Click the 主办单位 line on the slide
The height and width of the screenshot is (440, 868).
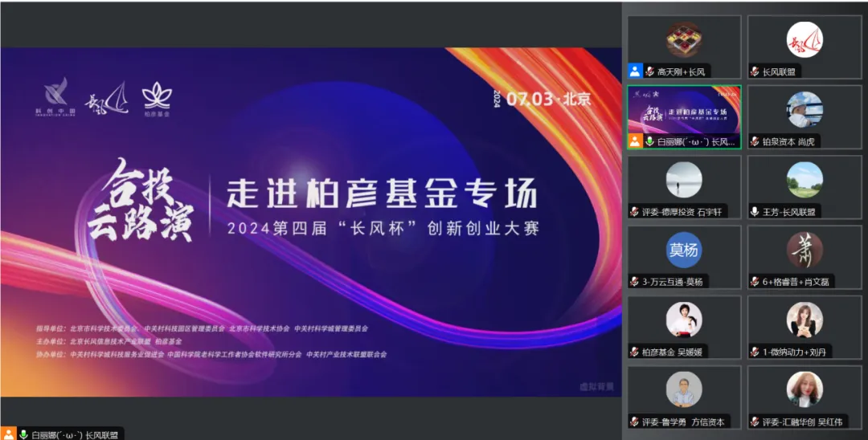click(x=109, y=341)
